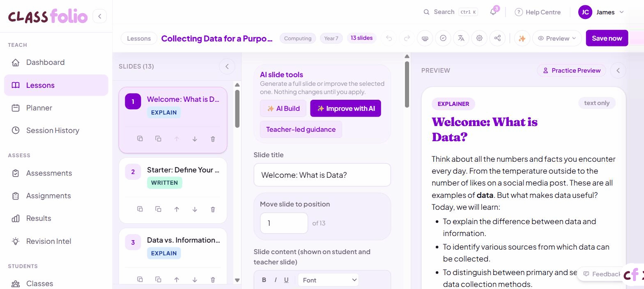Toggle underline formatting in slide content
644x289 pixels.
(x=286, y=280)
